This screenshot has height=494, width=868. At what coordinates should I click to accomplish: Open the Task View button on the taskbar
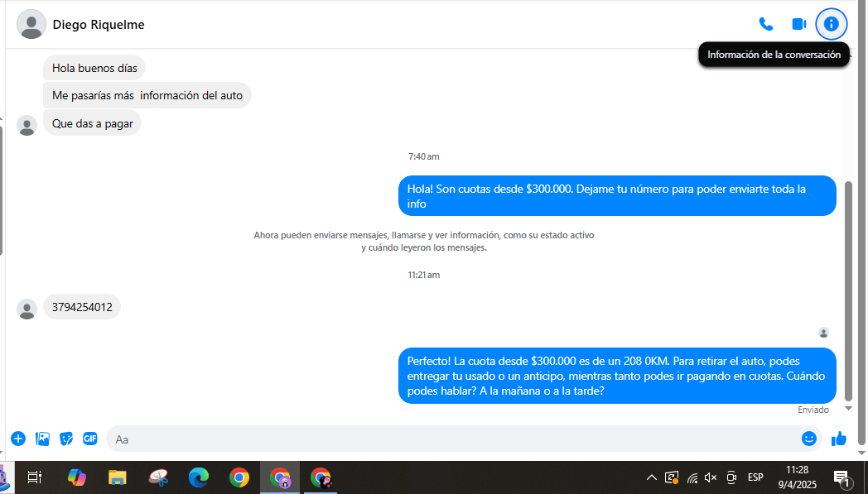(35, 477)
